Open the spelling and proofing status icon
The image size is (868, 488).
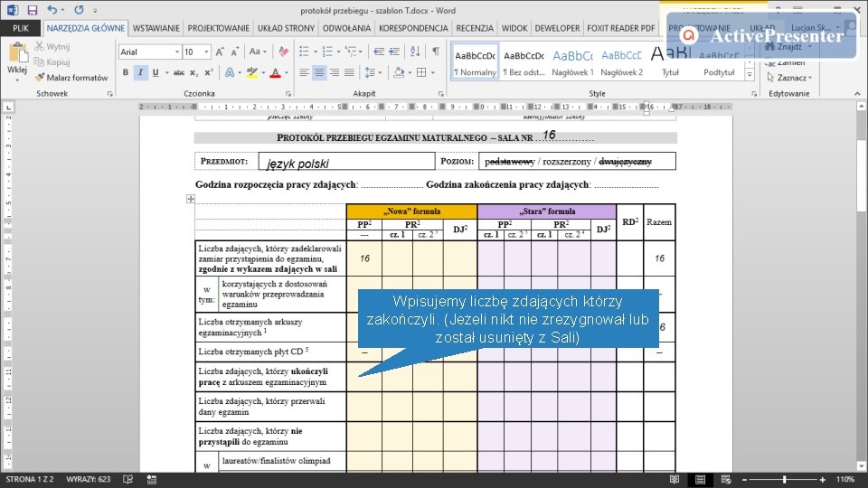tap(127, 480)
